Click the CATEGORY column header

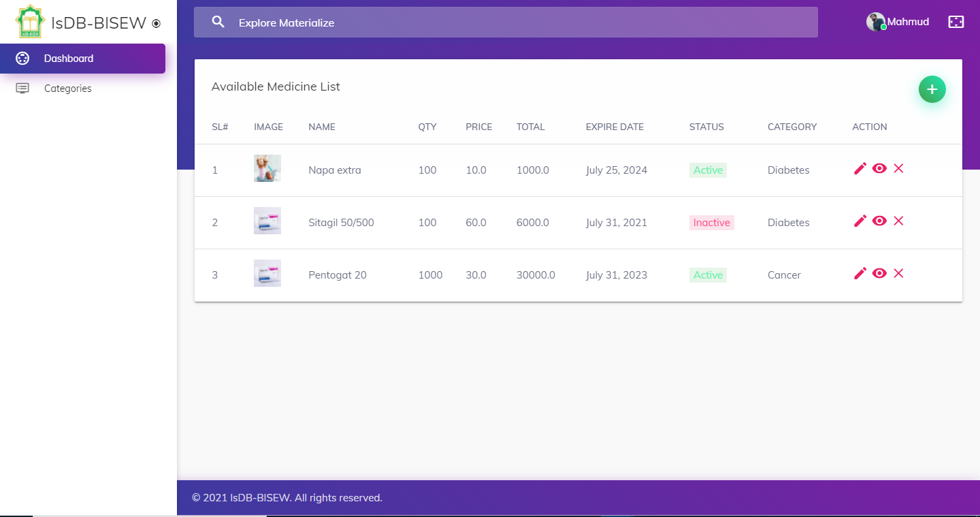(x=792, y=127)
